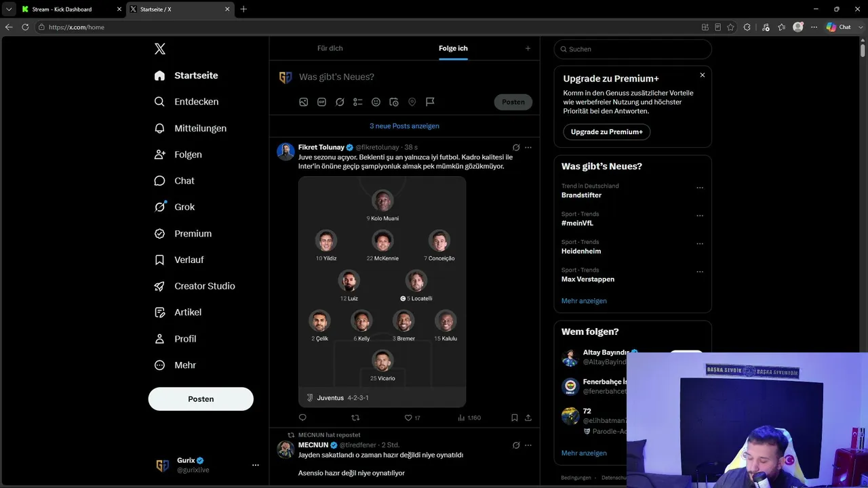Click the Posten button in composer

[513, 102]
